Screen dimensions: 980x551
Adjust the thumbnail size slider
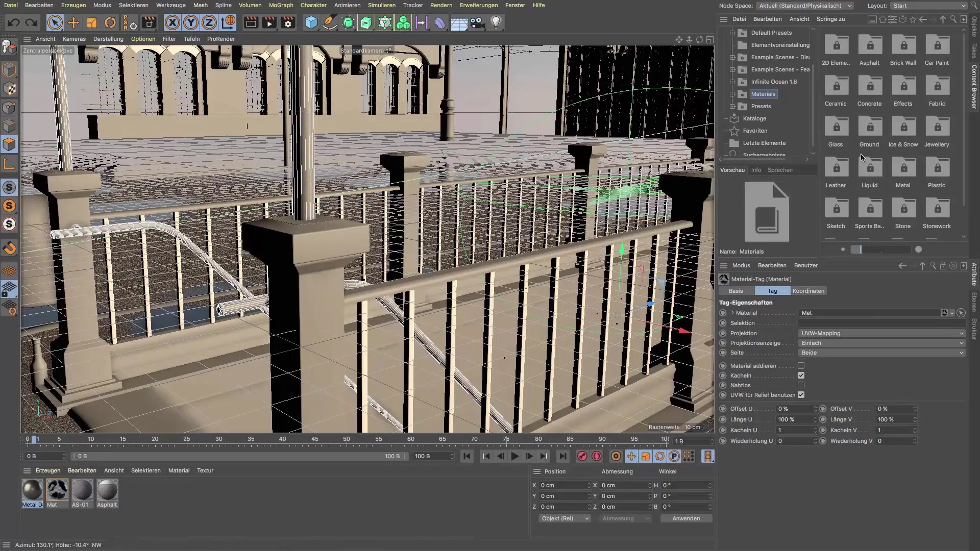880,249
